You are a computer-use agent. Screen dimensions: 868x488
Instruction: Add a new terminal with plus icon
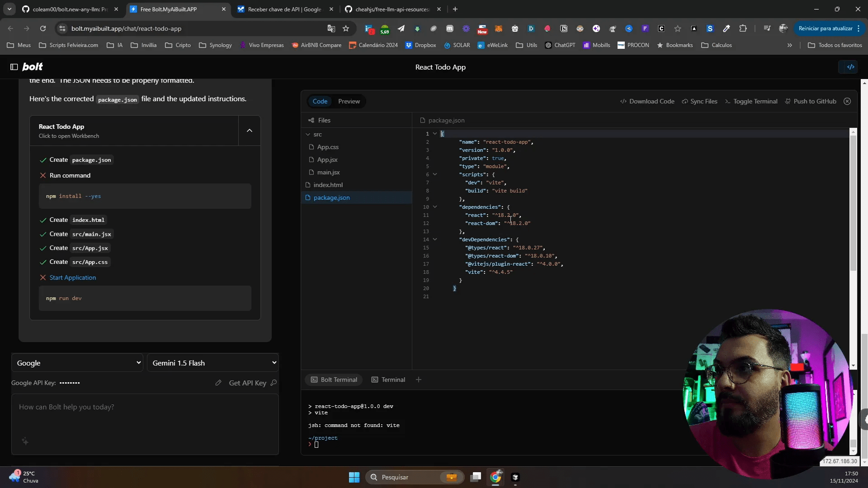pyautogui.click(x=419, y=380)
